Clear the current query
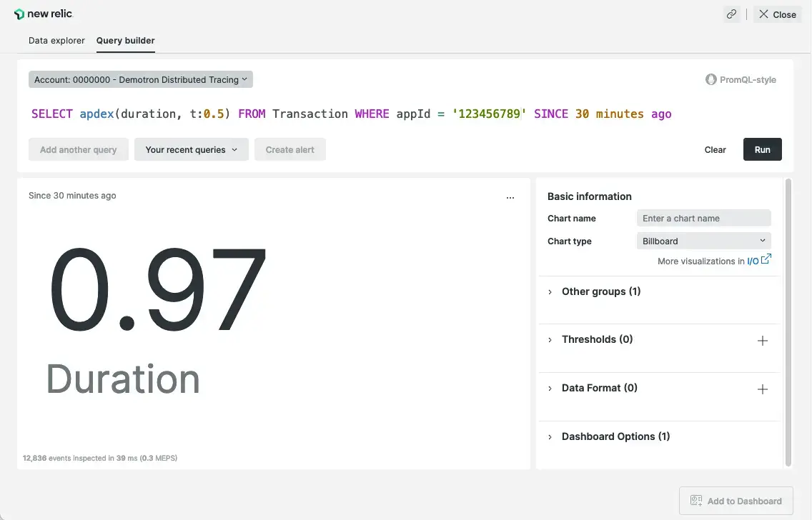 pyautogui.click(x=715, y=150)
